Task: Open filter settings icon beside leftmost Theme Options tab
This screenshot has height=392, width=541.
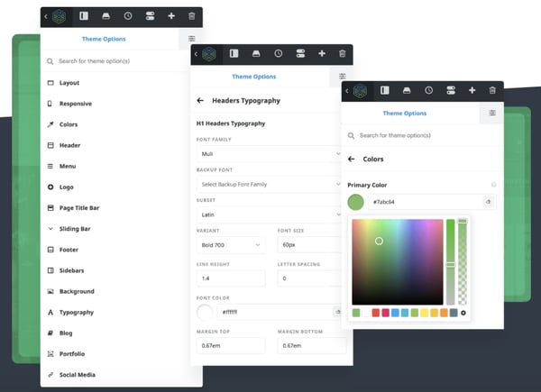Action: tap(192, 40)
